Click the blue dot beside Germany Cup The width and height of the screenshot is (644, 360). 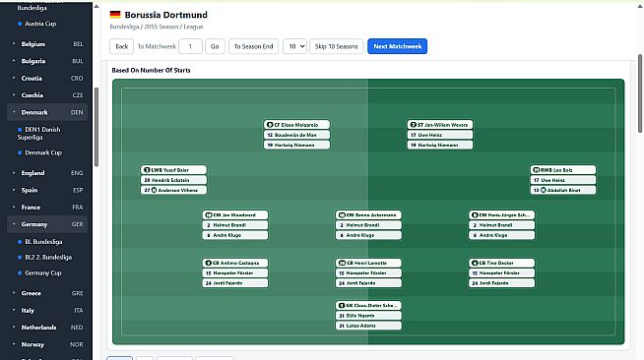20,273
